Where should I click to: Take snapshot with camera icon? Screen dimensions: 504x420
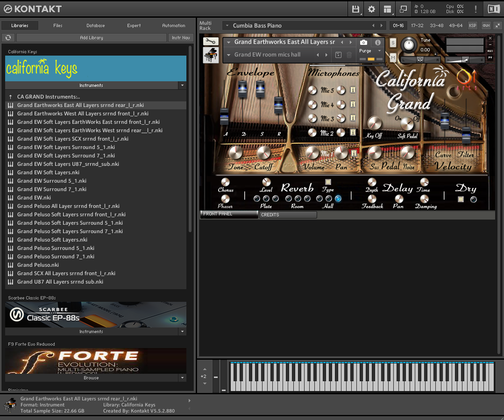[x=363, y=42]
